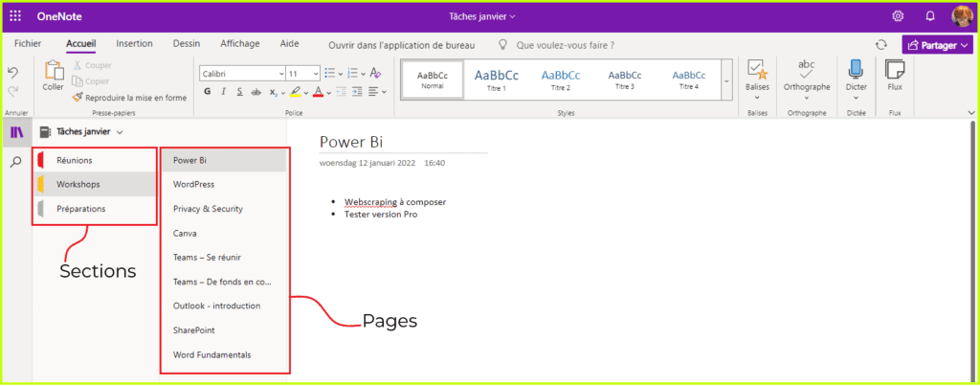Apply the Normal style
This screenshot has width=980, height=386.
click(433, 79)
